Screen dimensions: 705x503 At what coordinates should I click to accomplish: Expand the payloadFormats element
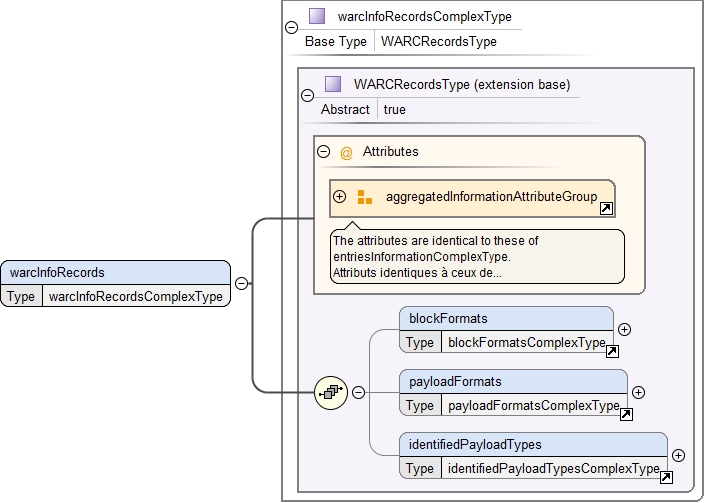pyautogui.click(x=638, y=392)
